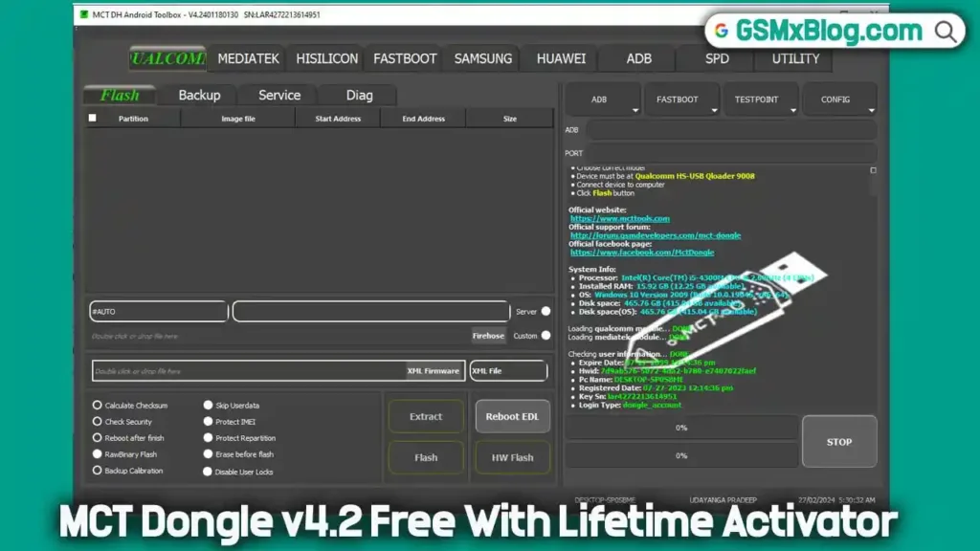Open the mcttools.com official website link
The height and width of the screenshot is (551, 980).
pyautogui.click(x=620, y=219)
